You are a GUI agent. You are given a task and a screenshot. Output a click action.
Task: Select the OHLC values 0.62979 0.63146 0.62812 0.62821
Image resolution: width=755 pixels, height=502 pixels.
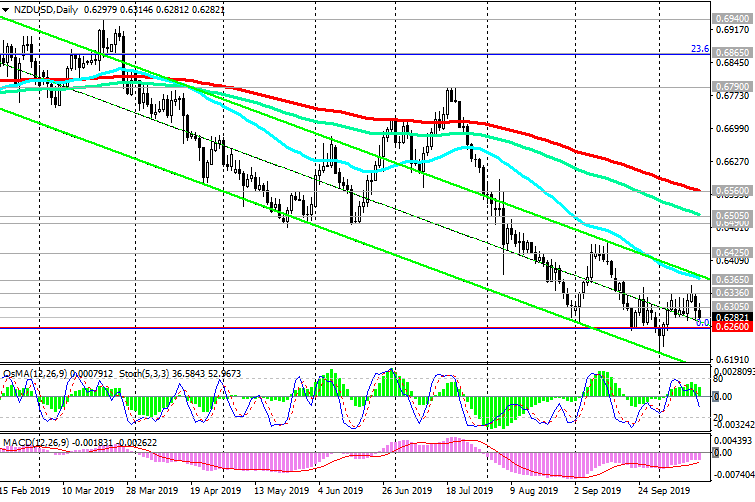(154, 10)
